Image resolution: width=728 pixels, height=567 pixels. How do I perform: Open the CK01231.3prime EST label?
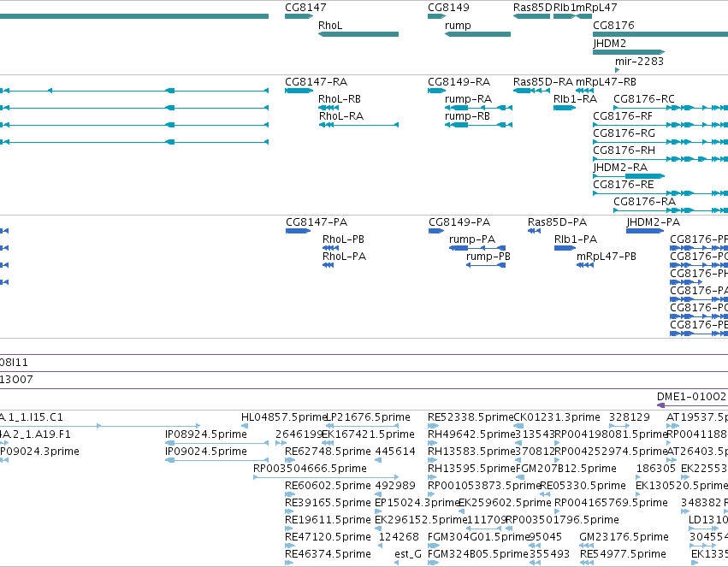(x=557, y=417)
